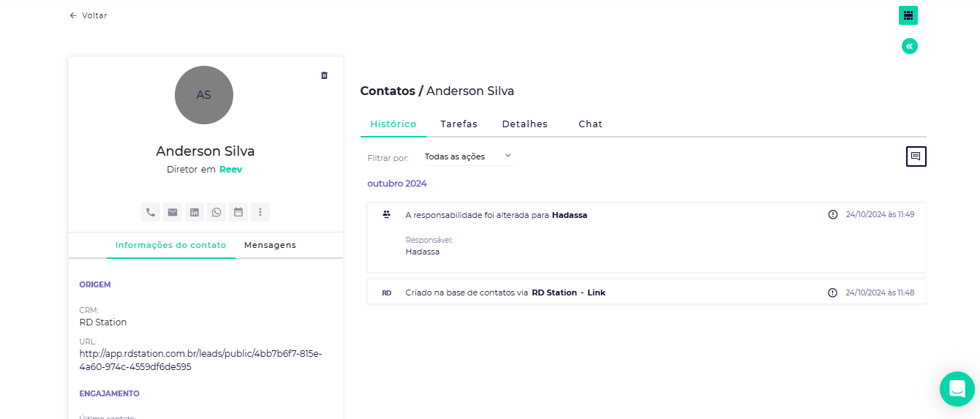Open the rdstation leads URL
The height and width of the screenshot is (419, 980).
click(200, 360)
